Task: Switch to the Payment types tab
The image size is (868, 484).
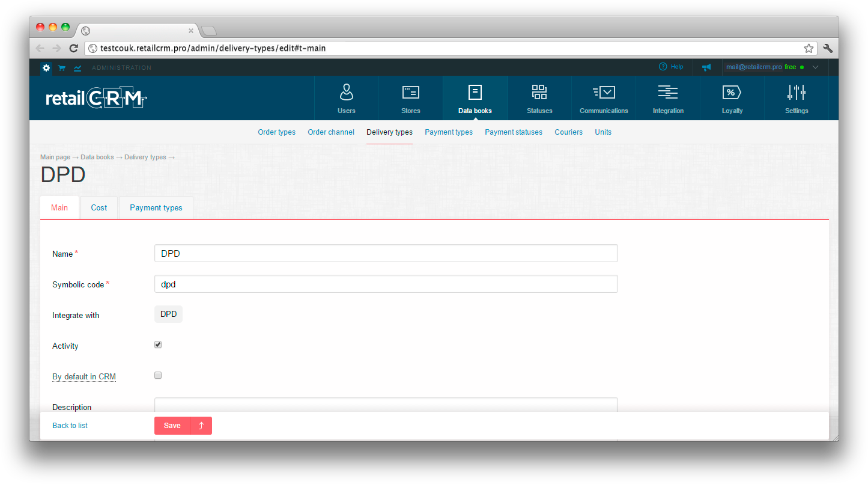Action: coord(156,208)
